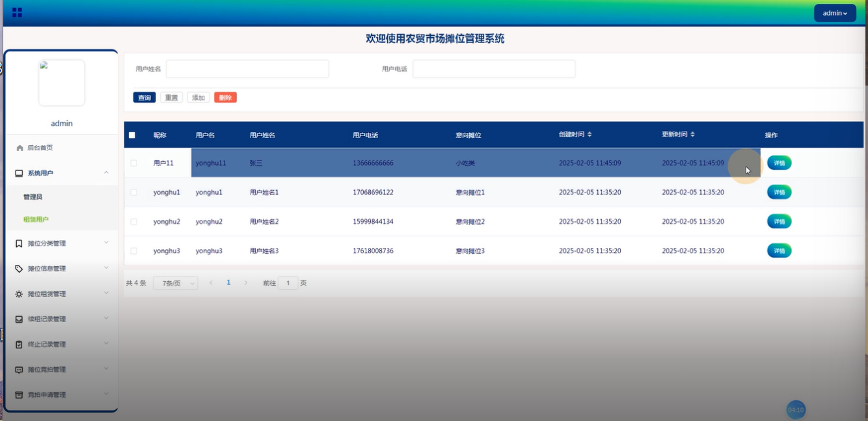Click the 重置 reset button
This screenshot has width=868, height=421.
point(172,98)
